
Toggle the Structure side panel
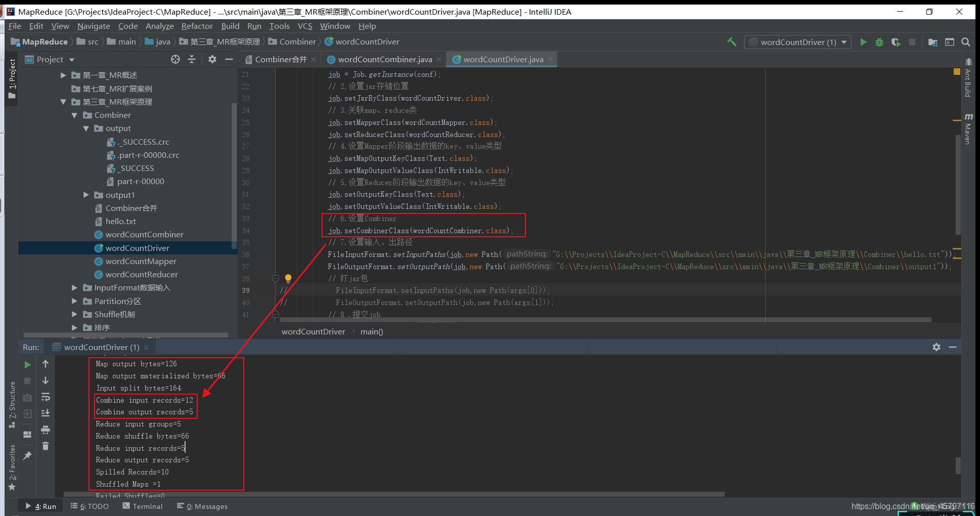12,404
